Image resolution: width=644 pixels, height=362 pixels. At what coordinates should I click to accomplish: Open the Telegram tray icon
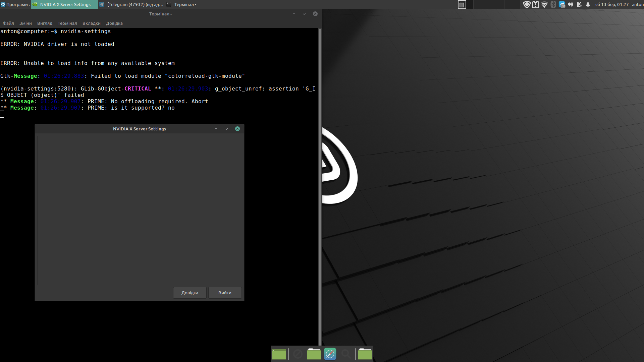(x=562, y=4)
